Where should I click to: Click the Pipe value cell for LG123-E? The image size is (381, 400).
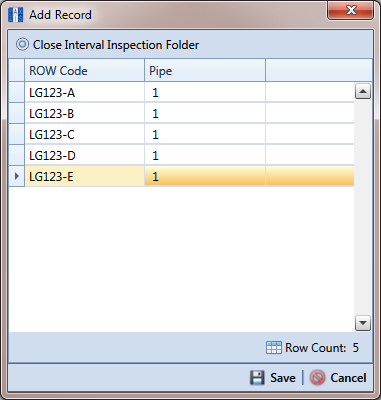pos(205,176)
